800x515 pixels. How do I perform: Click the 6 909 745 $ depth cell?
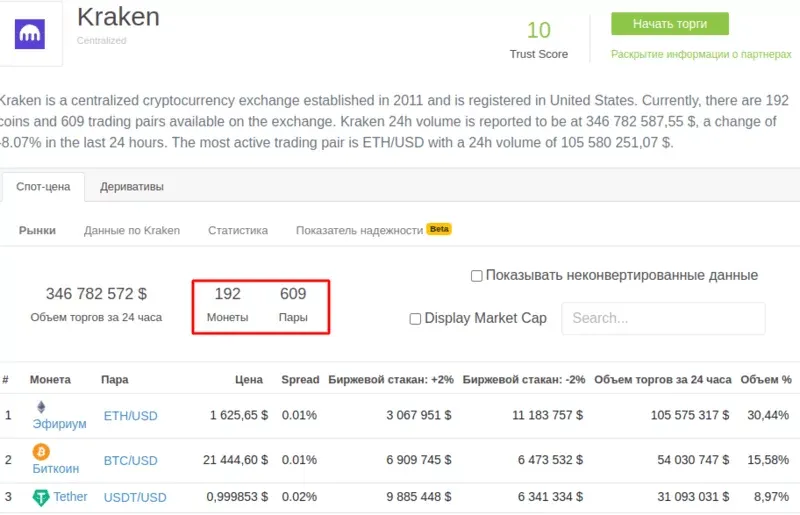[418, 460]
